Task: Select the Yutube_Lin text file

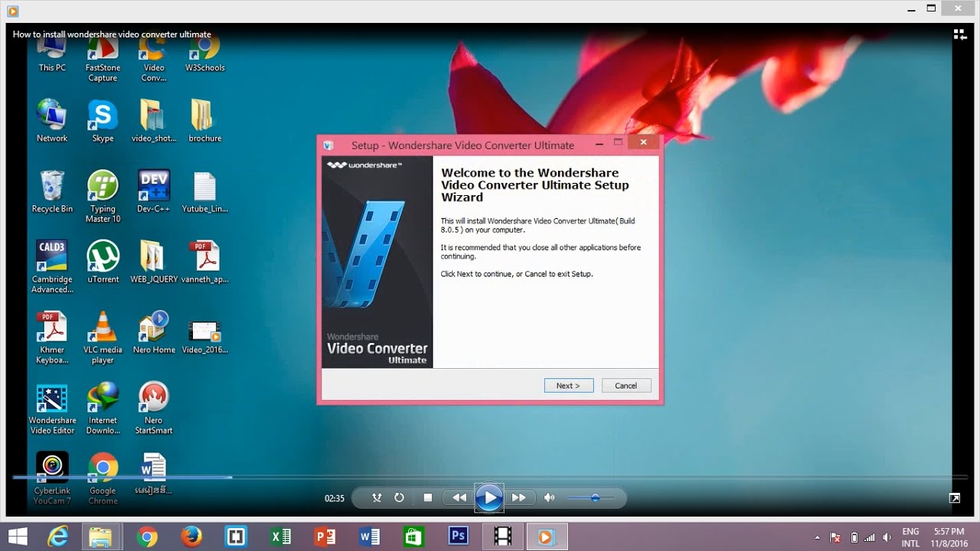Action: click(x=205, y=191)
